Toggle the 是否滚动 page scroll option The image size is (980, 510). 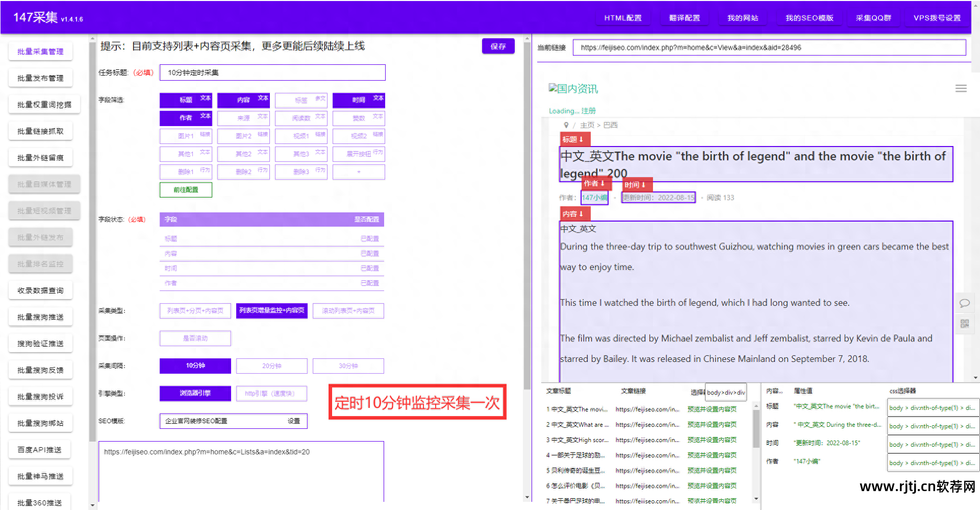point(195,338)
